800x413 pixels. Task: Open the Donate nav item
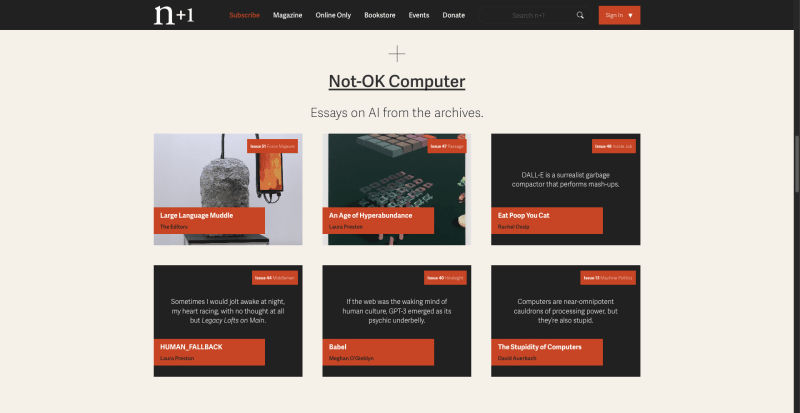(x=454, y=15)
